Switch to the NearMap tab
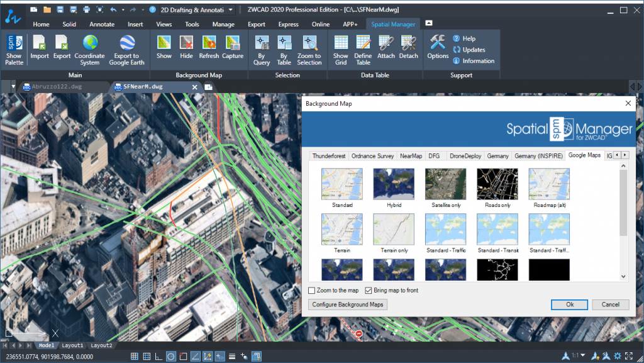This screenshot has height=363, width=644. (x=411, y=155)
